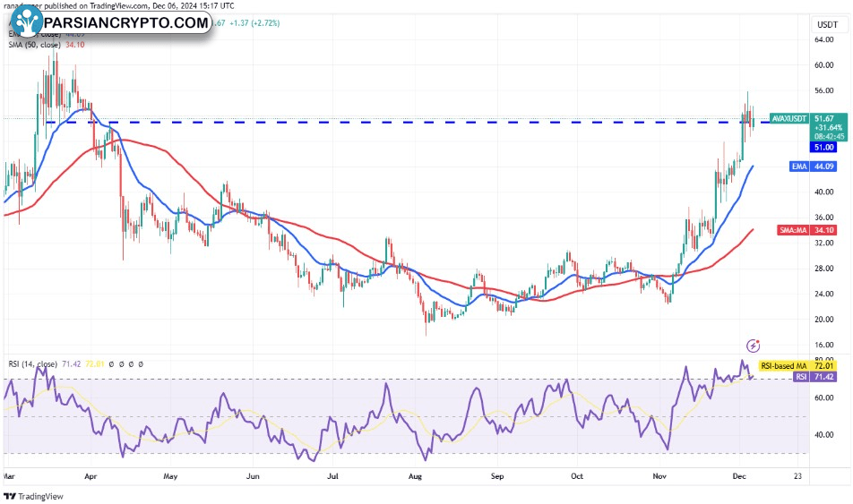The image size is (853, 504).
Task: Click the Jul date label on time axis
Action: click(332, 476)
